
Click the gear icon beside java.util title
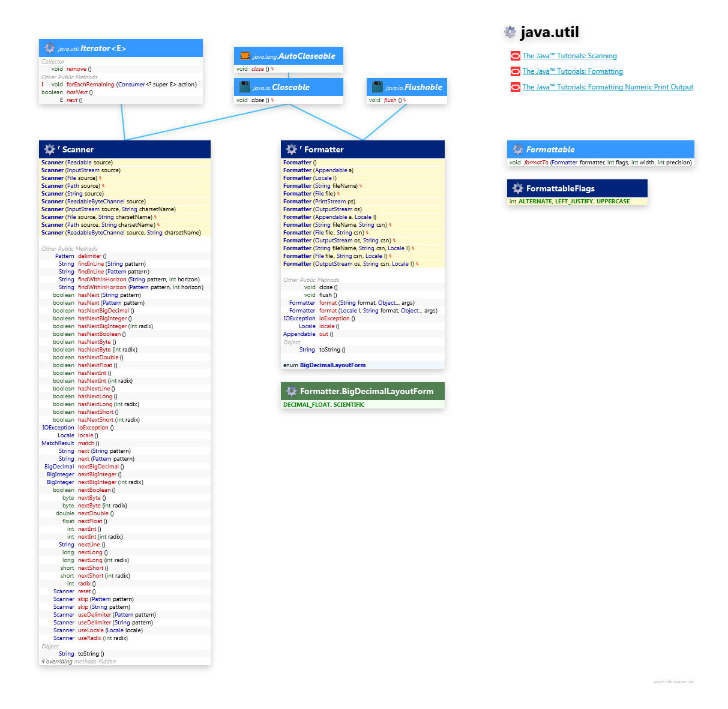point(510,32)
